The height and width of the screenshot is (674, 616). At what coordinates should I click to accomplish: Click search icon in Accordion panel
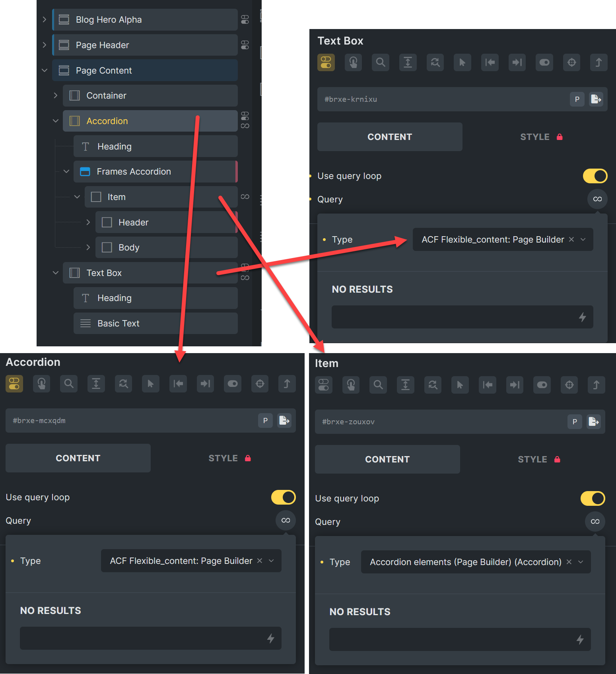[69, 384]
